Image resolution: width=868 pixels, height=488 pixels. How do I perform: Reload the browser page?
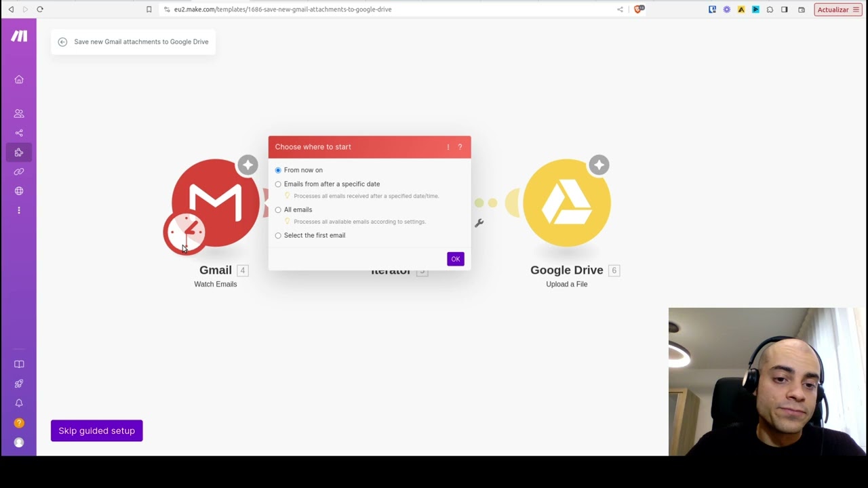[x=40, y=9]
